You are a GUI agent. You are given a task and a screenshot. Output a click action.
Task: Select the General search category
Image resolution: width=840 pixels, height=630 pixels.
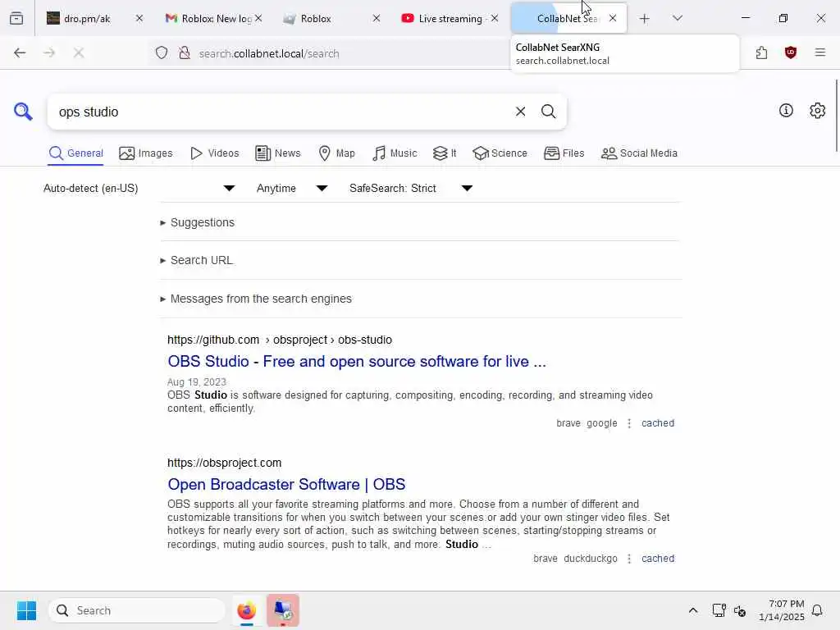point(75,153)
